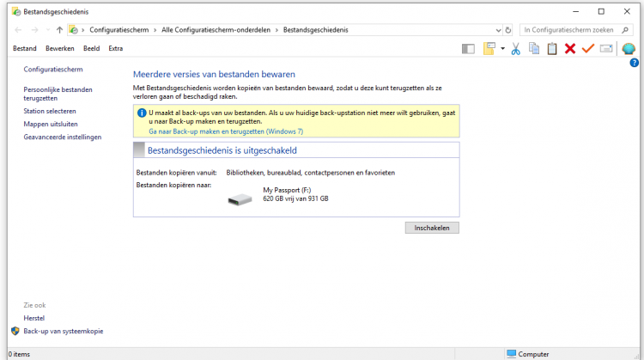The height and width of the screenshot is (360, 644).
Task: Open the Bestand menu
Action: tap(25, 48)
